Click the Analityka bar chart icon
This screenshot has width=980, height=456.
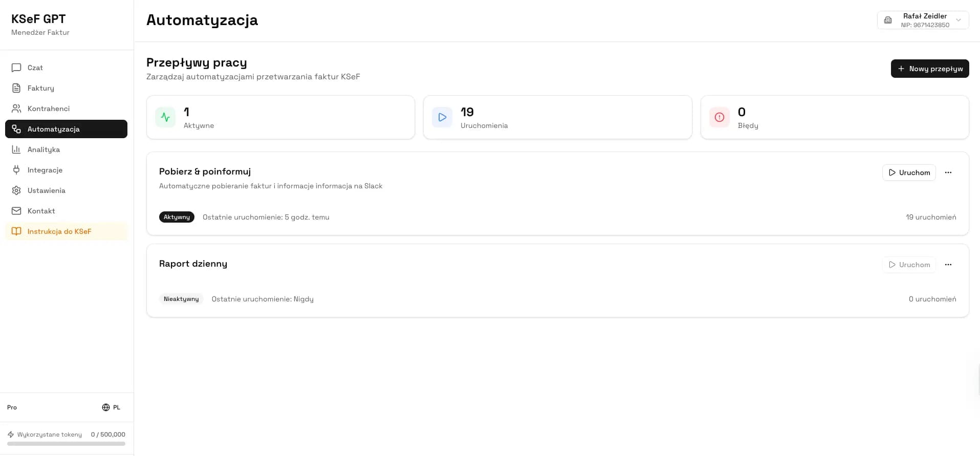(16, 149)
